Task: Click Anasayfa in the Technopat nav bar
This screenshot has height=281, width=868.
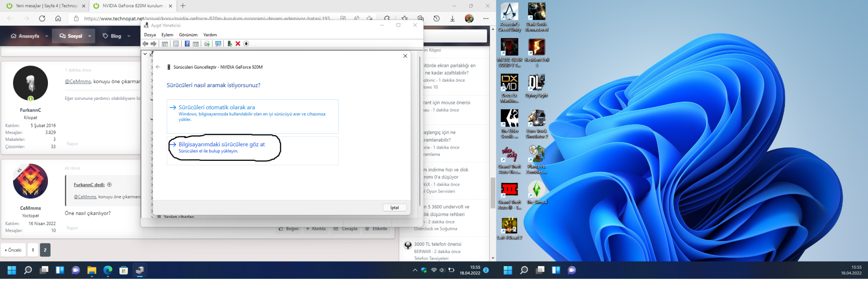Action: pos(25,36)
